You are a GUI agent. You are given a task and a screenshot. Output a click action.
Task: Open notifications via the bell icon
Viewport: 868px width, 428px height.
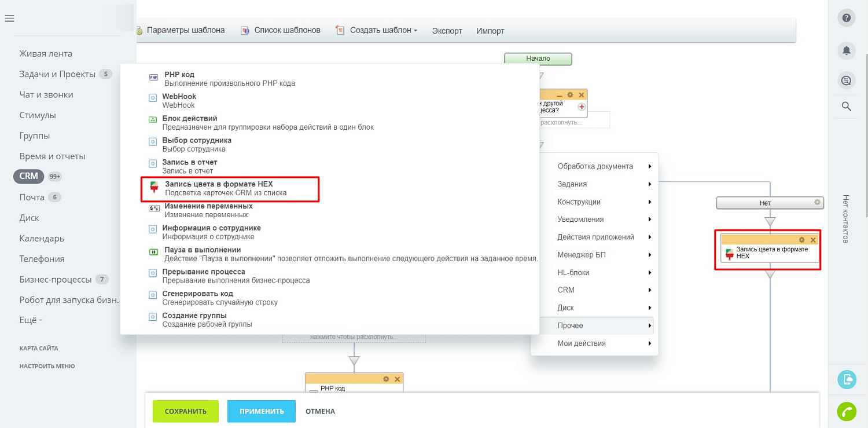(846, 50)
